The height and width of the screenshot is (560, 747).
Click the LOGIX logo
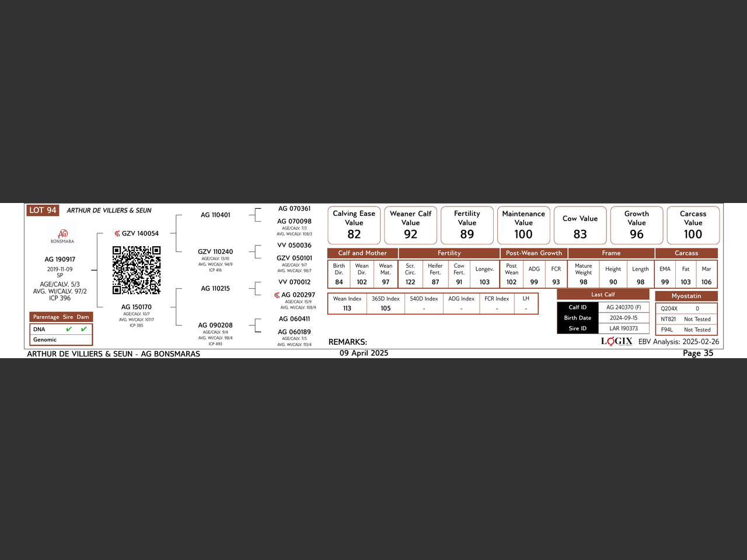pos(617,341)
